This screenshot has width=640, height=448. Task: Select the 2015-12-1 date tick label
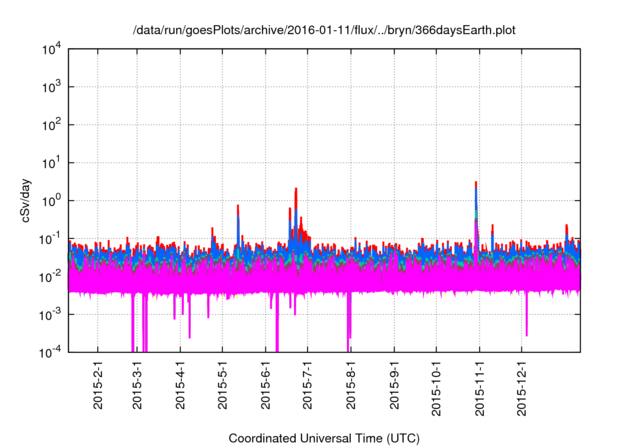click(523, 391)
